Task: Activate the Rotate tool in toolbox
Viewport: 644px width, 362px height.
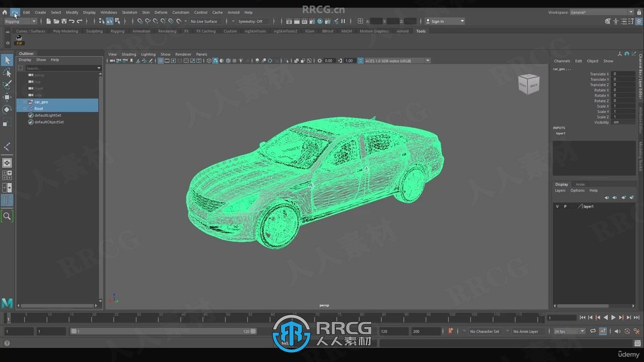Action: pyautogui.click(x=7, y=109)
